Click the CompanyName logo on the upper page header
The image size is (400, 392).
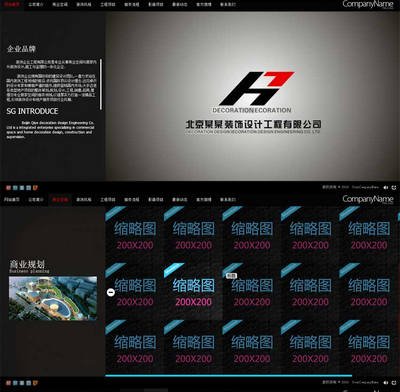coord(368,4)
